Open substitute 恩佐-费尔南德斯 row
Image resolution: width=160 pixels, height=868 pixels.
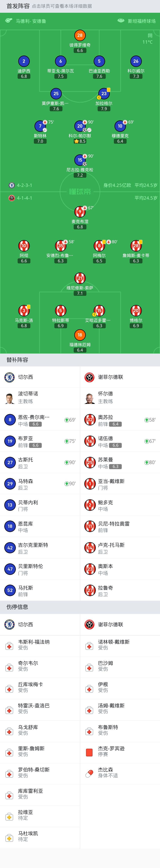coord(40,420)
